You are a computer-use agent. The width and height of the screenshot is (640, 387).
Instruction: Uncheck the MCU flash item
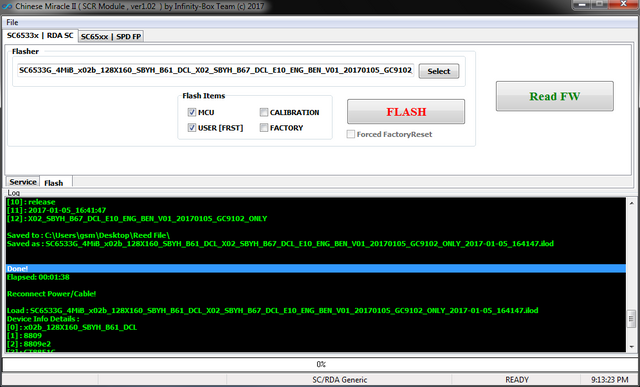tap(192, 112)
